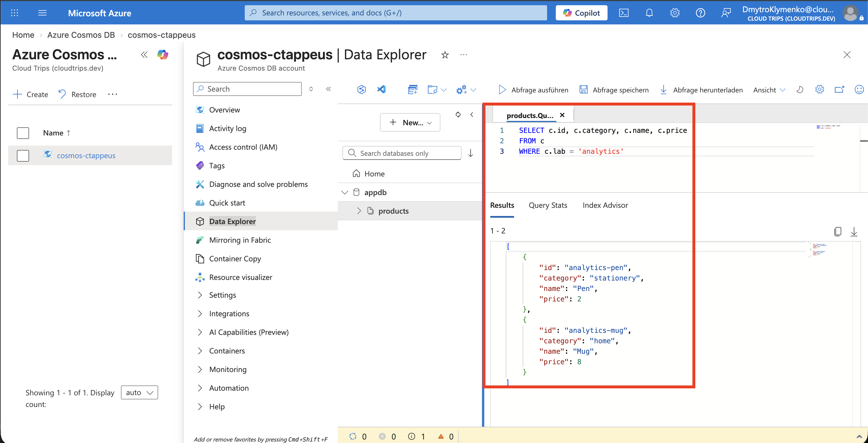Click Restore in the Cosmos DB list
868x443 pixels.
(77, 94)
